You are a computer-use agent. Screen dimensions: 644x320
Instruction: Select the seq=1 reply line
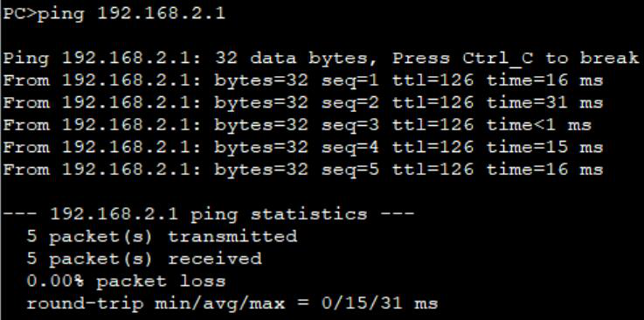coord(303,81)
